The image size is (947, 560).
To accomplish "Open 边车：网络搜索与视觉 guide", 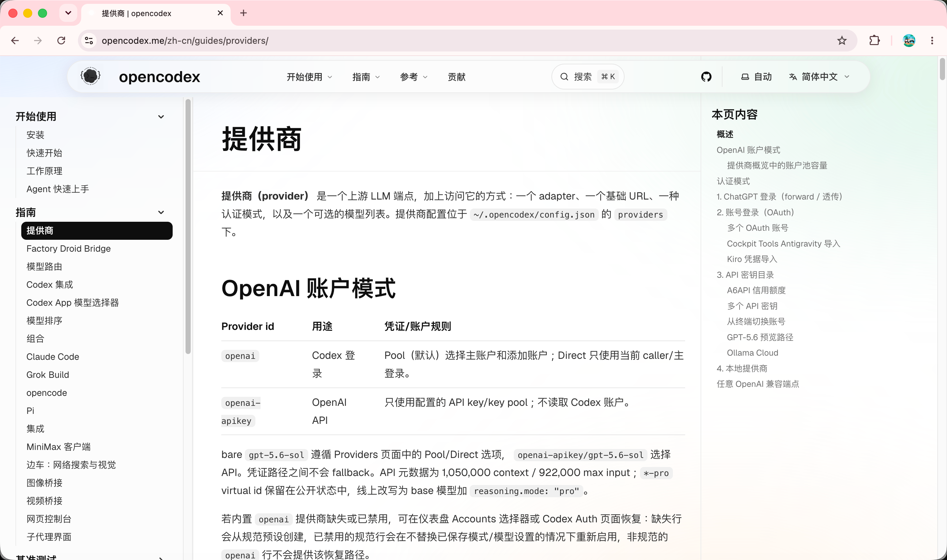I will [71, 465].
